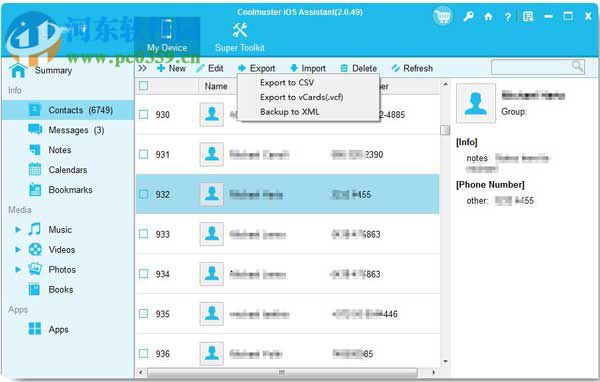Screen dimensions: 600x382
Task: Check the box for contact 932
Action: [x=143, y=194]
